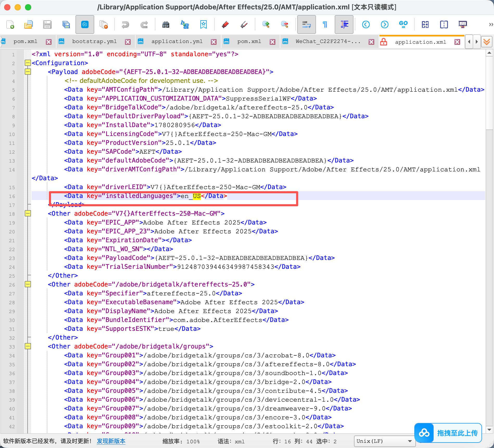Switch to the application.yml tab
This screenshot has height=448, width=494.
[177, 41]
